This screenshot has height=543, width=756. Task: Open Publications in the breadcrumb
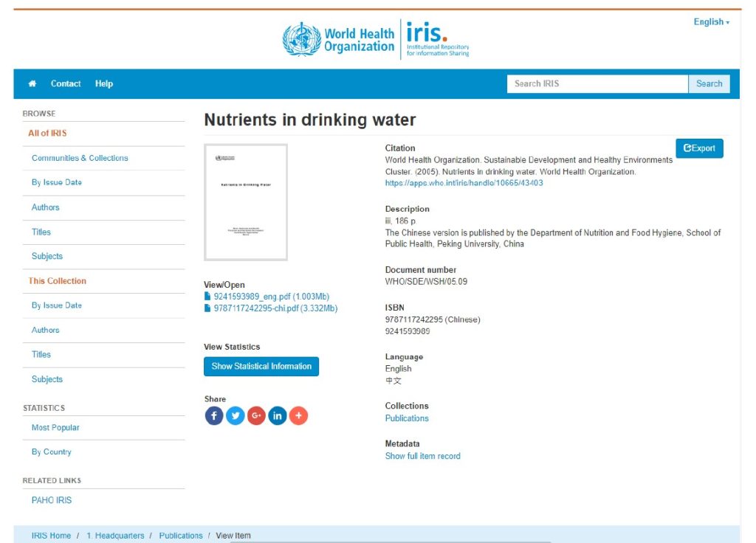tap(181, 536)
